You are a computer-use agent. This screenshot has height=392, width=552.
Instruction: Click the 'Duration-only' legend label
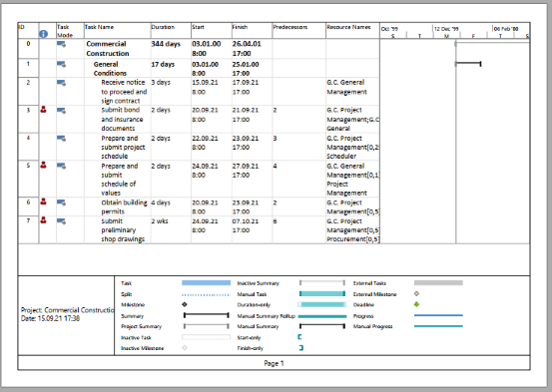(x=254, y=305)
